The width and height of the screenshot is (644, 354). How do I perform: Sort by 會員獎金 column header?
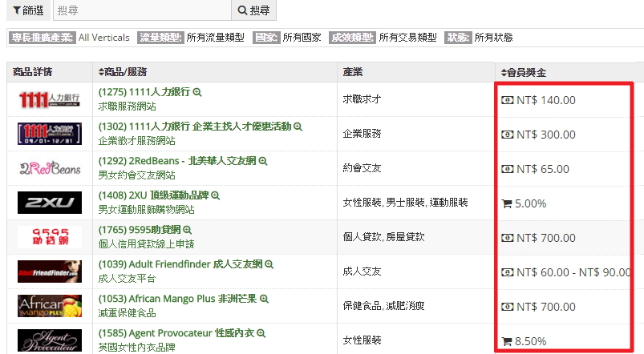click(523, 73)
